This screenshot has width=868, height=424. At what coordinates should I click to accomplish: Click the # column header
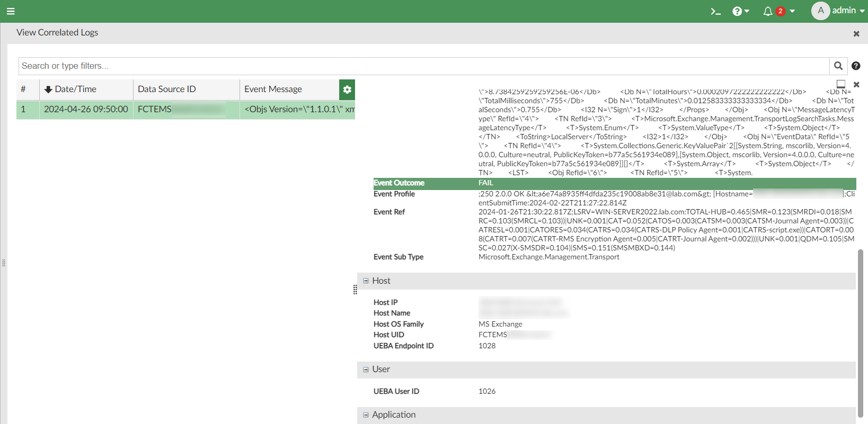pyautogui.click(x=28, y=89)
